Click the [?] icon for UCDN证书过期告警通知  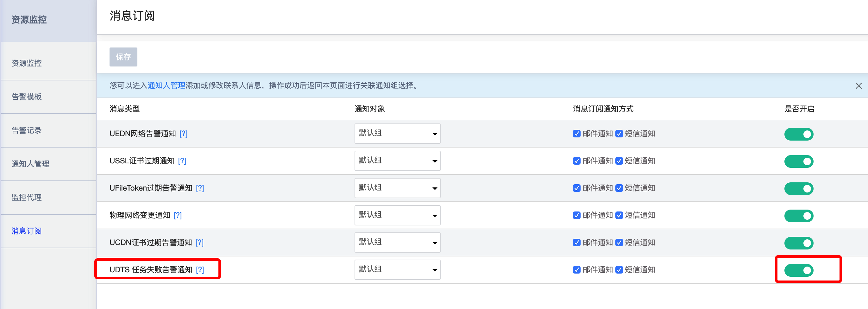pos(199,243)
